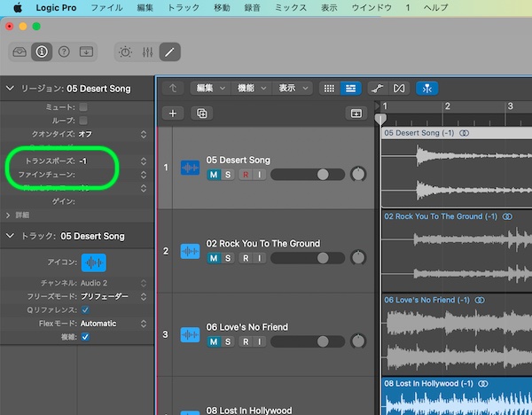Click the pan knob on 05 Desert Song track
Image resolution: width=532 pixels, height=415 pixels.
(358, 175)
